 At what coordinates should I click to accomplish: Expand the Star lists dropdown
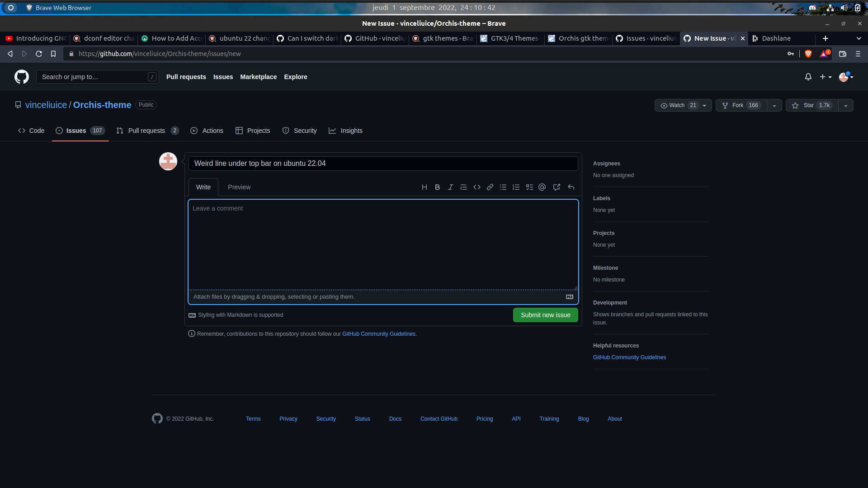point(845,105)
